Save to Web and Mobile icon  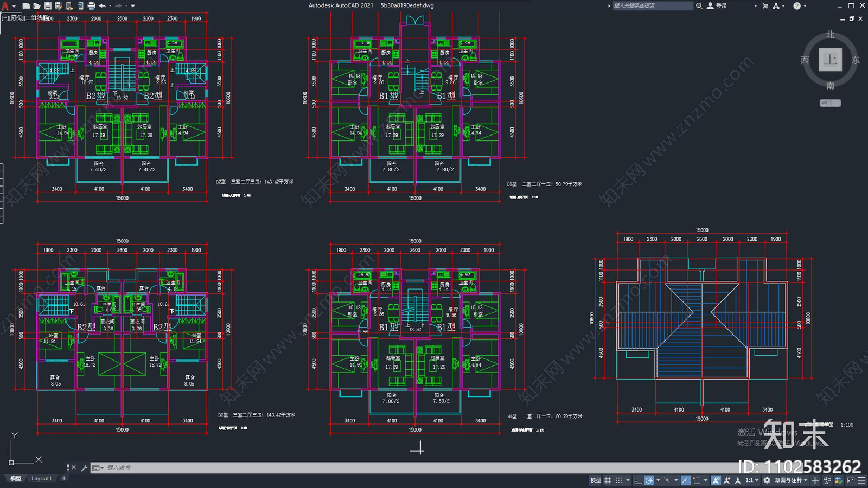[80, 5]
